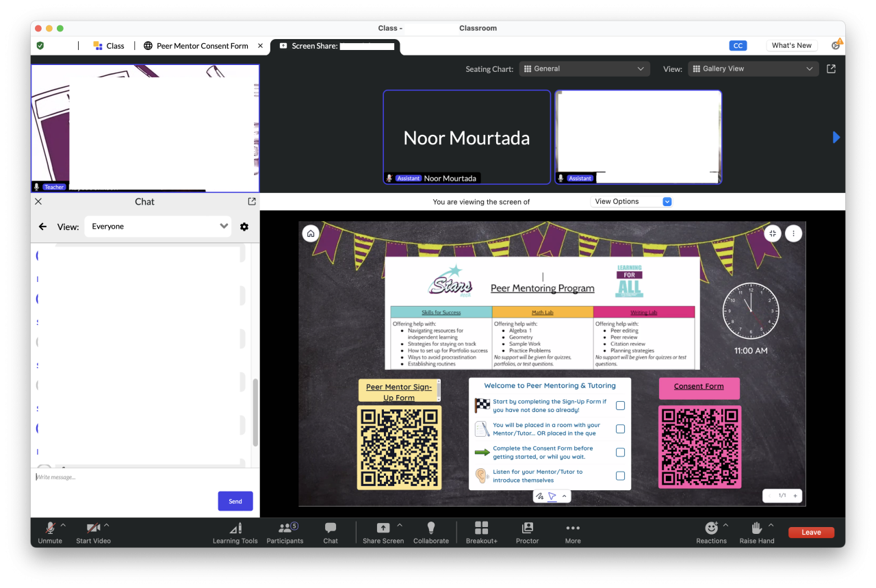Click the home icon on shared board
This screenshot has height=588, width=876.
click(x=311, y=233)
